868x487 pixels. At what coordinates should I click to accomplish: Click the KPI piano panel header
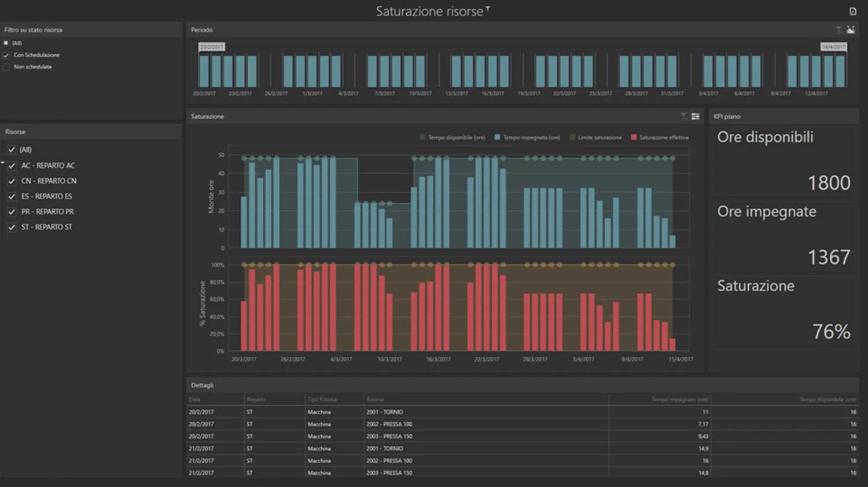784,116
